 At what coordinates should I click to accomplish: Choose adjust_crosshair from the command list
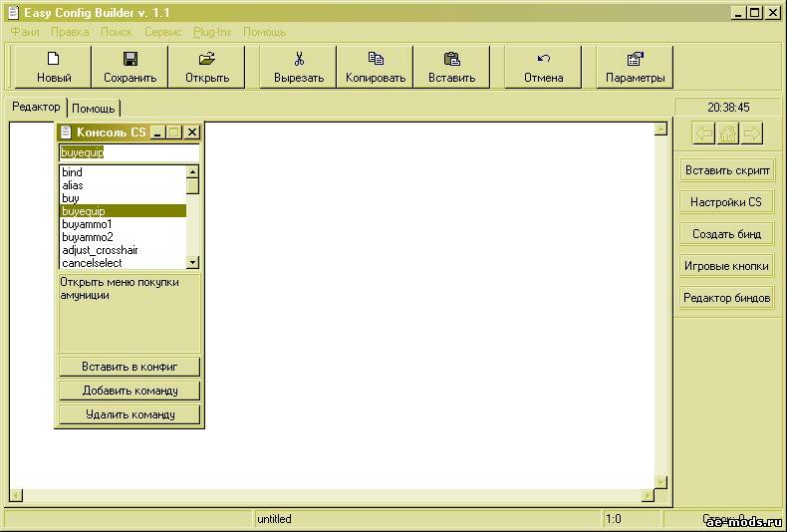coord(100,250)
